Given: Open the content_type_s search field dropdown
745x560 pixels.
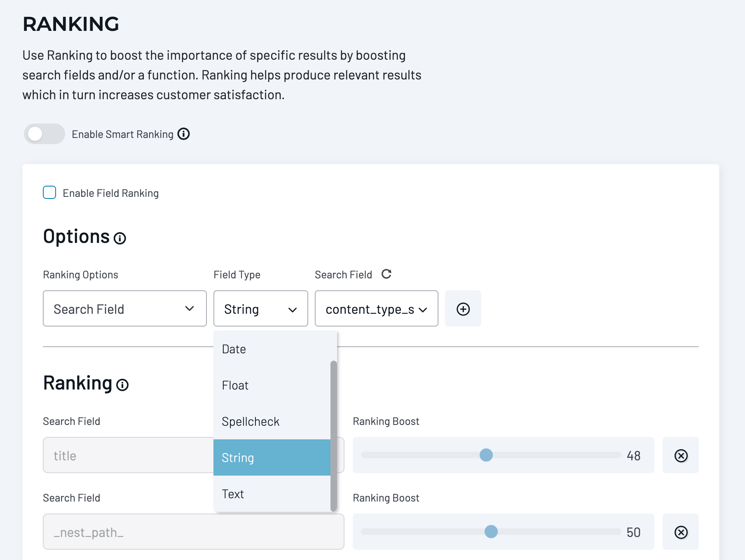Looking at the screenshot, I should click(377, 309).
